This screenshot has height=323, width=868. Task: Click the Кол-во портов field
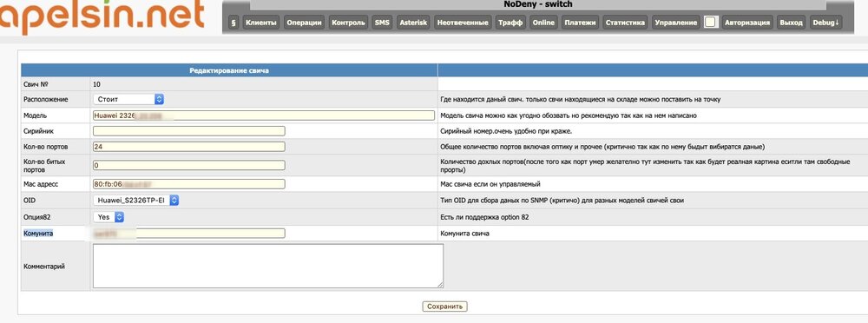(188, 147)
